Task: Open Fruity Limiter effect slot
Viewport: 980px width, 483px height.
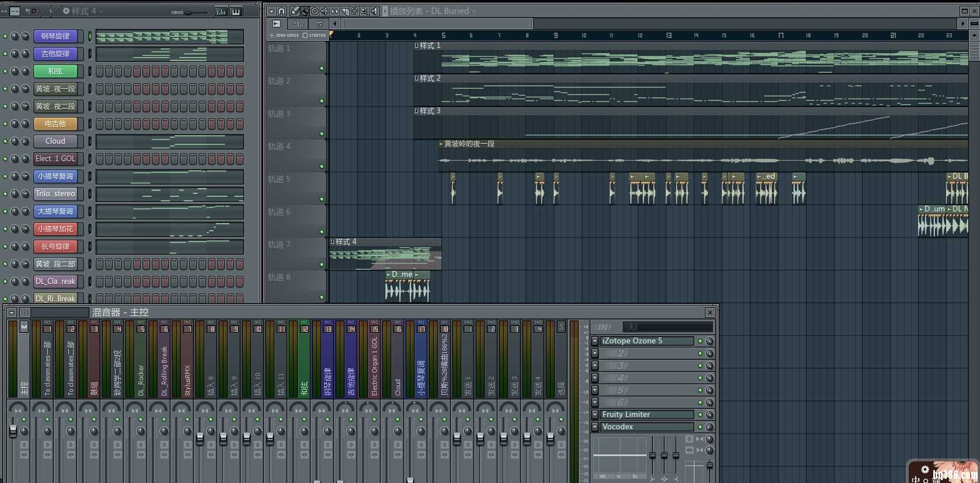Action: point(647,415)
